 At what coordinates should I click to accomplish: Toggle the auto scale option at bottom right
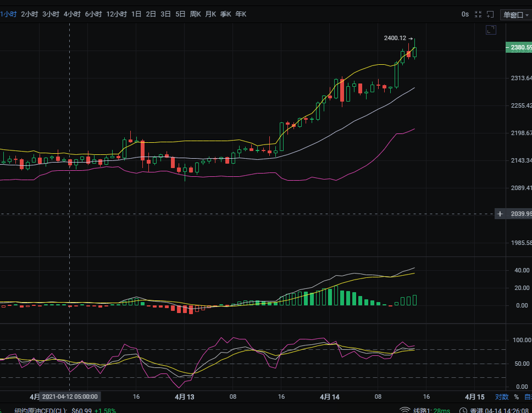click(x=527, y=397)
